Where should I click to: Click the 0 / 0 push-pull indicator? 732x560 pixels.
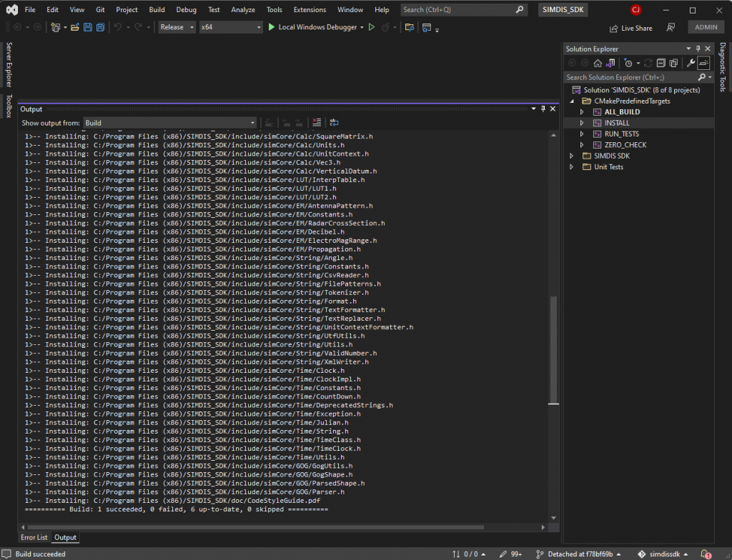click(469, 554)
